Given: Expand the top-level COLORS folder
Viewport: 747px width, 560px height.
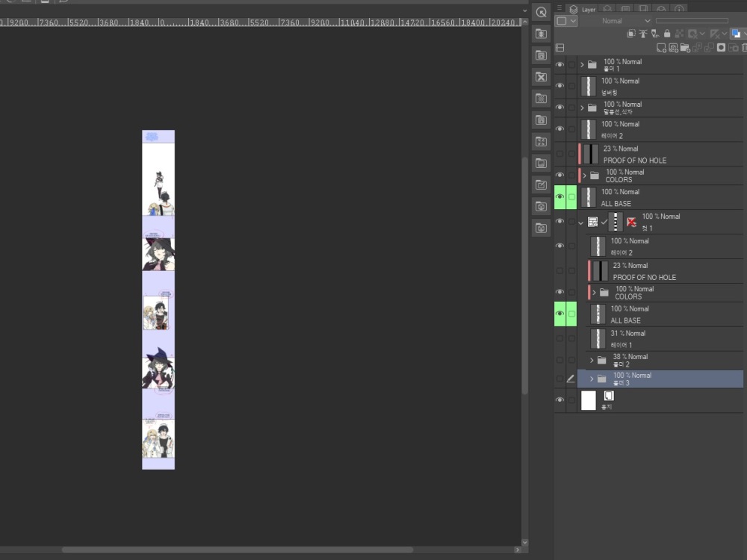Looking at the screenshot, I should point(585,175).
